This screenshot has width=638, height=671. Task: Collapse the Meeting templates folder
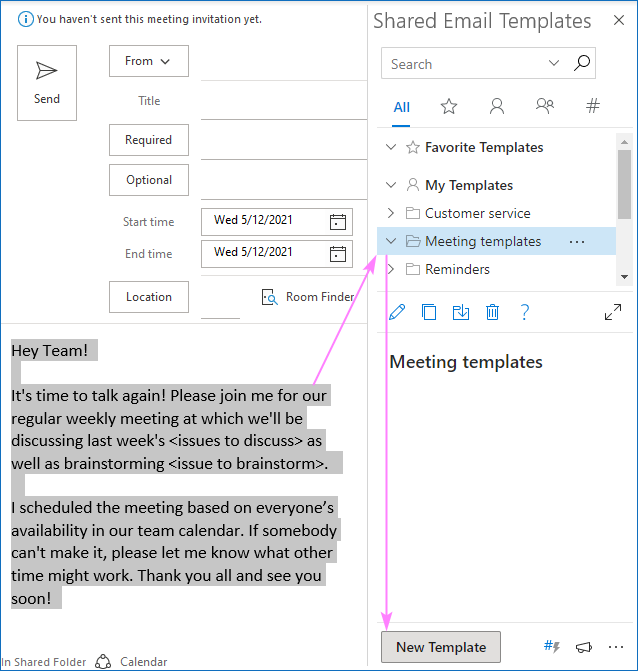tap(391, 241)
